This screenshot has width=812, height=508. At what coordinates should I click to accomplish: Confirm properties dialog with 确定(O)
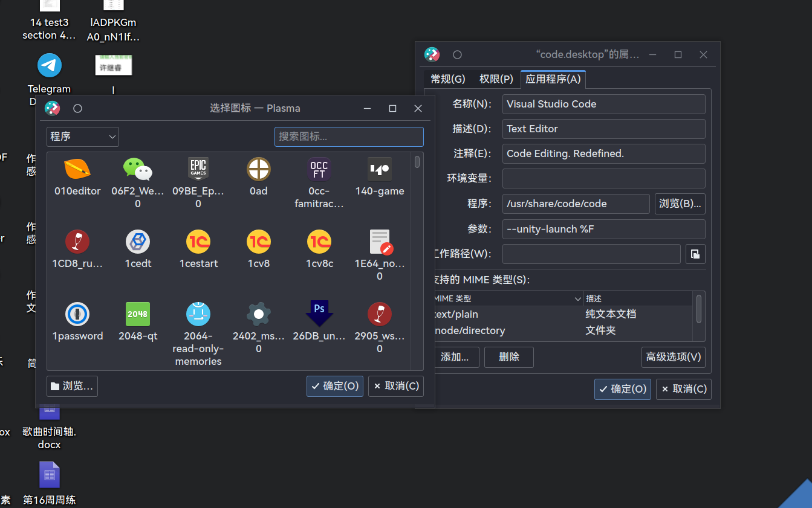click(x=623, y=389)
